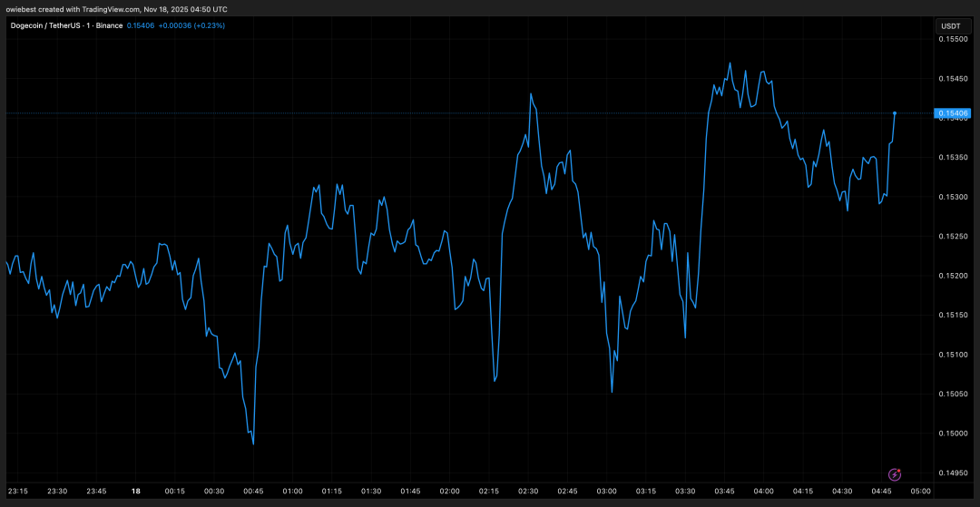This screenshot has width=980, height=507.
Task: Click the 0.15406 last price in header
Action: (x=142, y=25)
